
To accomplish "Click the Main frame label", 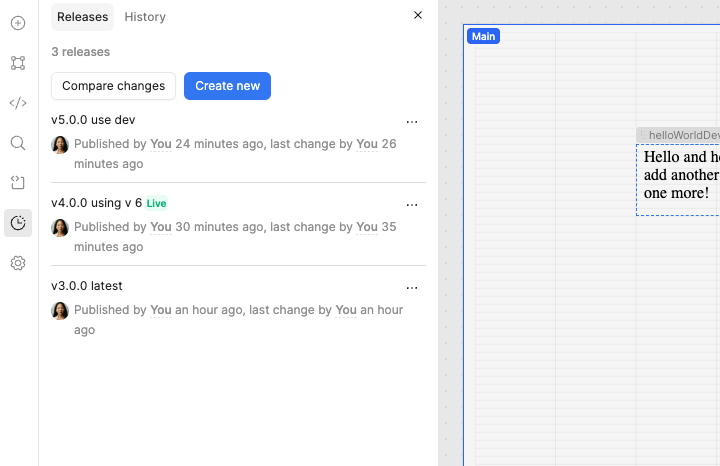I will (483, 37).
